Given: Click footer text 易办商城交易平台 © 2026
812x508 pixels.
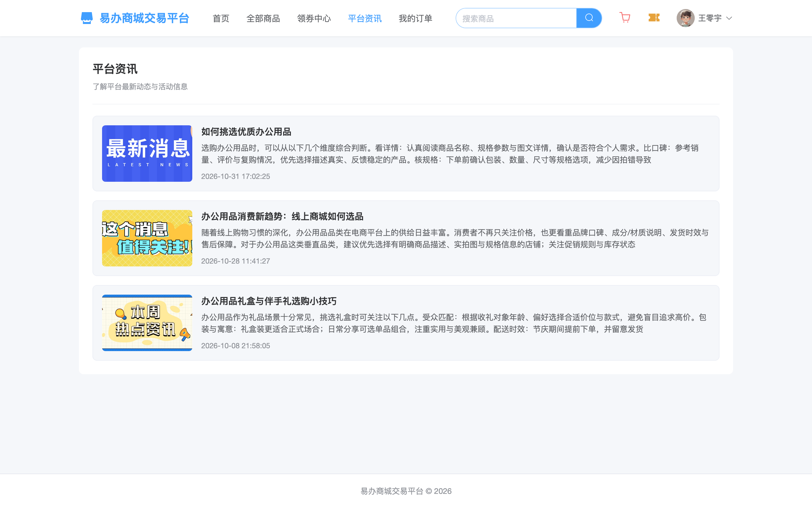Looking at the screenshot, I should click(406, 491).
